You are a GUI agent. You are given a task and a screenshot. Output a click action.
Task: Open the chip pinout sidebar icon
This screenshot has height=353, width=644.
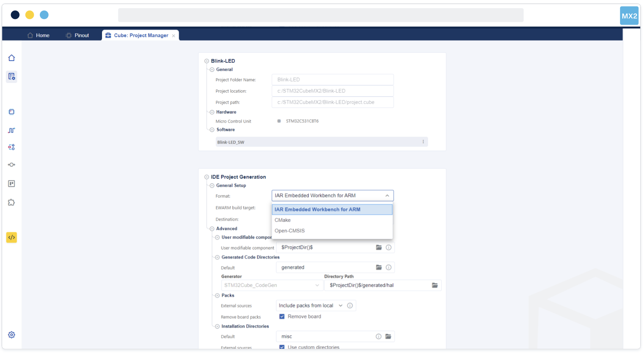tap(11, 112)
